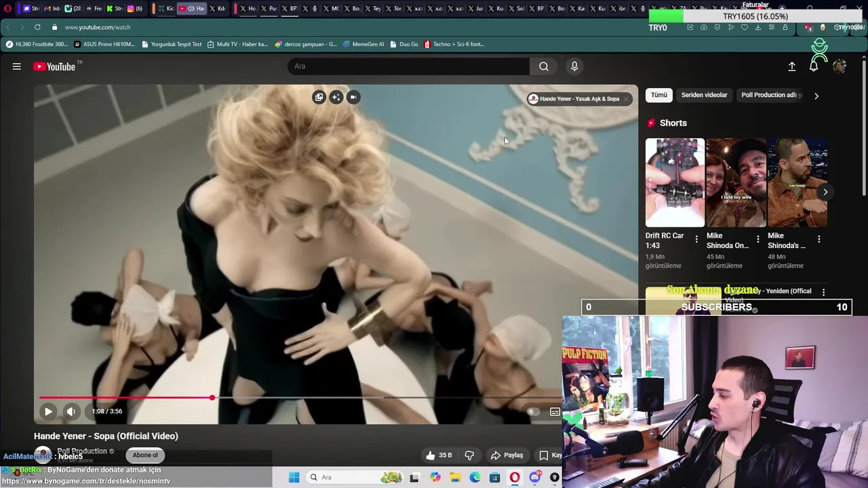Open the Duo Go bookmark
This screenshot has height=488, width=868.
point(404,44)
